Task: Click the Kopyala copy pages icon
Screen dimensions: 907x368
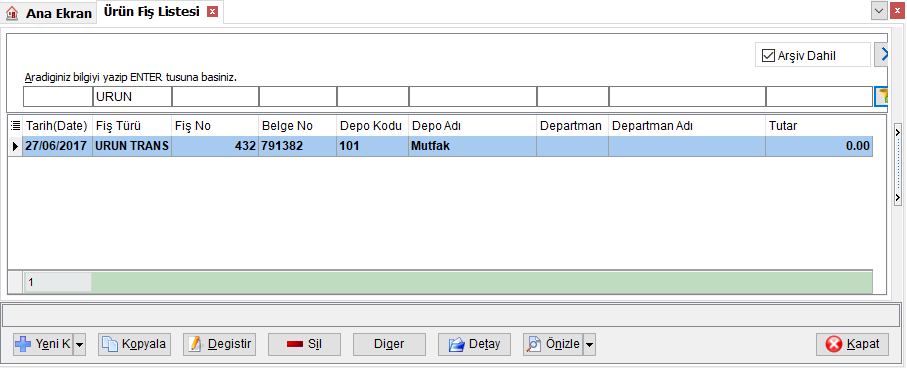Action: click(x=109, y=344)
